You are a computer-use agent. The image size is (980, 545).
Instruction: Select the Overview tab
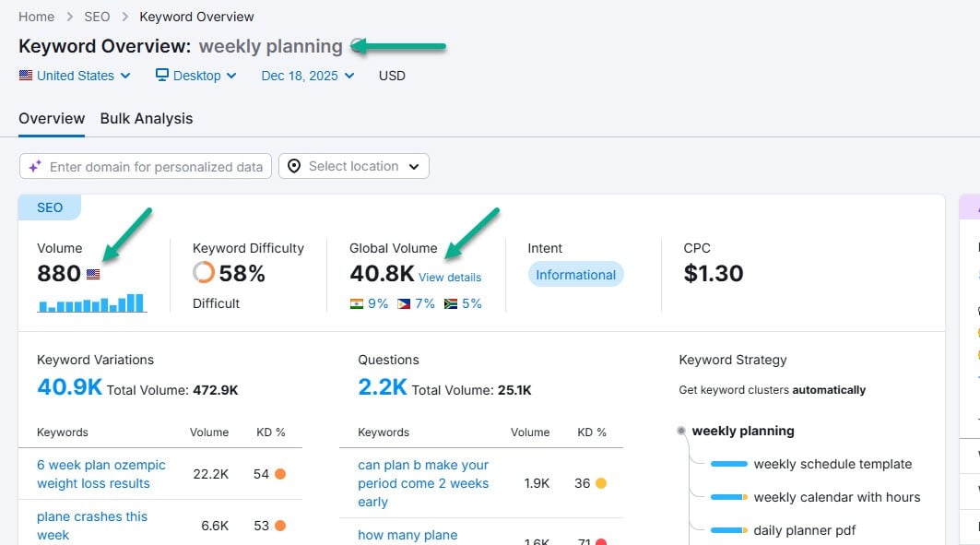[x=52, y=119]
